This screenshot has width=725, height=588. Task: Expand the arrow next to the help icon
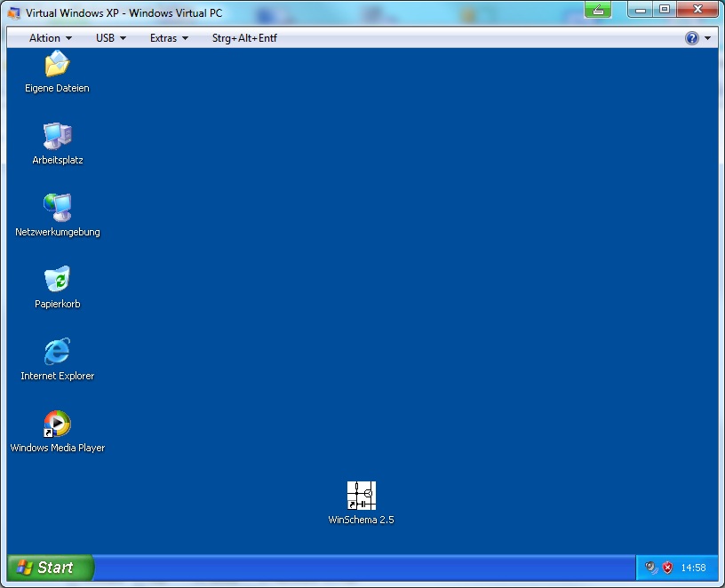click(707, 38)
